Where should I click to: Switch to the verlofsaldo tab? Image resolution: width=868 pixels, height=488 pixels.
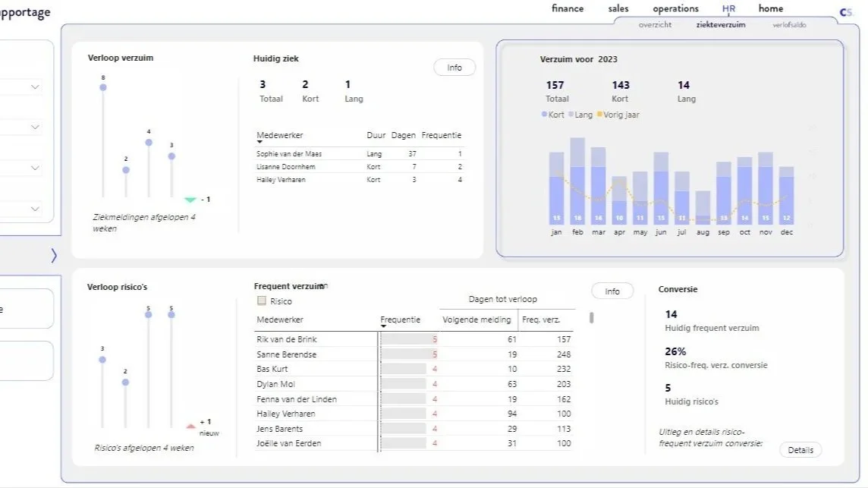point(789,25)
